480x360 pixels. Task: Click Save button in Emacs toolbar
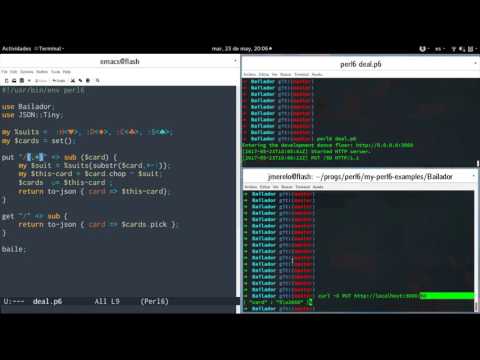tap(41, 81)
